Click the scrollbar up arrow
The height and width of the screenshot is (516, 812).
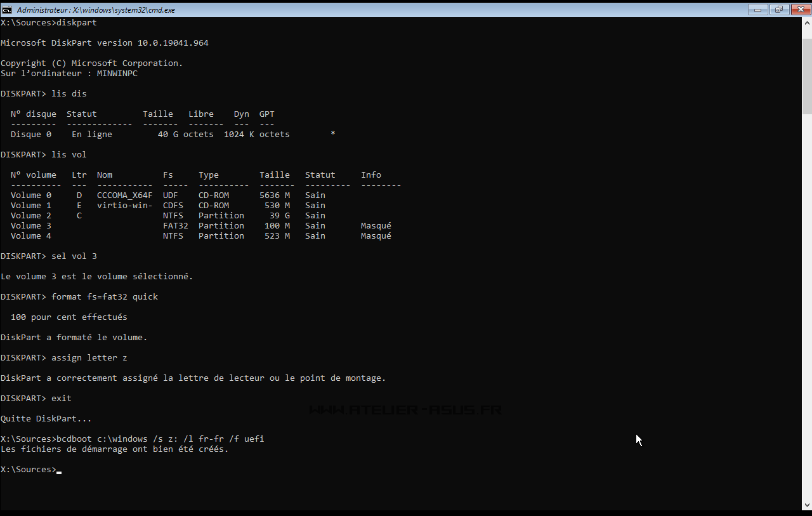(x=806, y=22)
